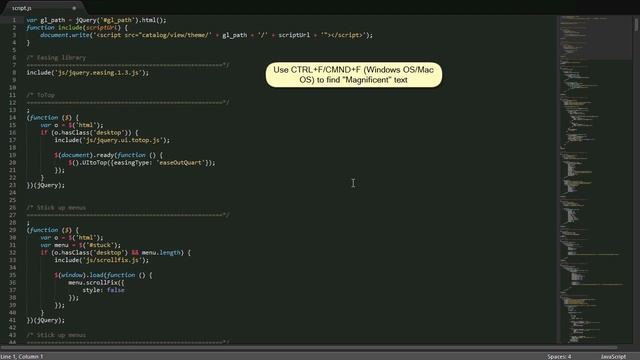Click the jquery.ui.totop.js include line
Image resolution: width=640 pixels, height=360 pixels.
[112, 140]
